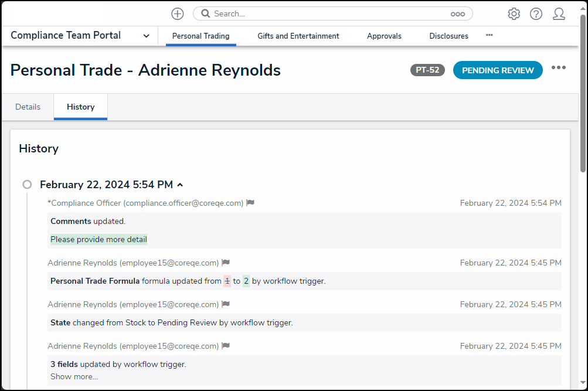The width and height of the screenshot is (588, 391).
Task: Open the Gifts and Entertainment tab
Action: coord(298,36)
